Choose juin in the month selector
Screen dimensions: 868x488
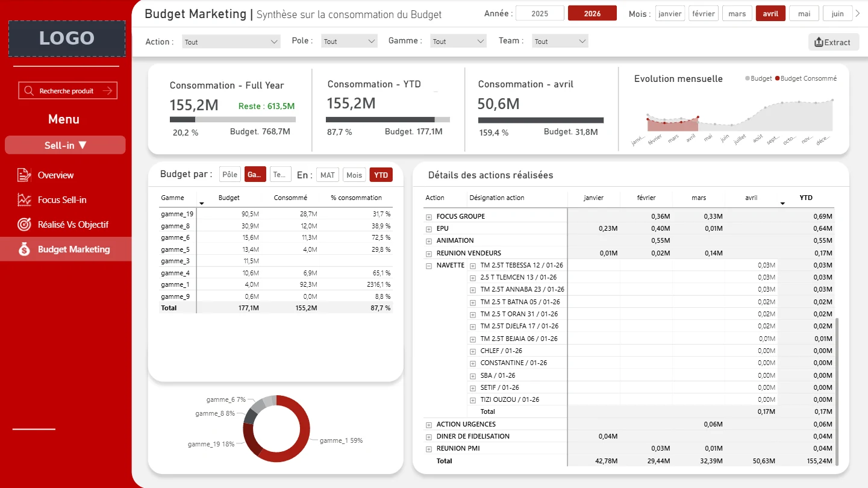pyautogui.click(x=837, y=13)
